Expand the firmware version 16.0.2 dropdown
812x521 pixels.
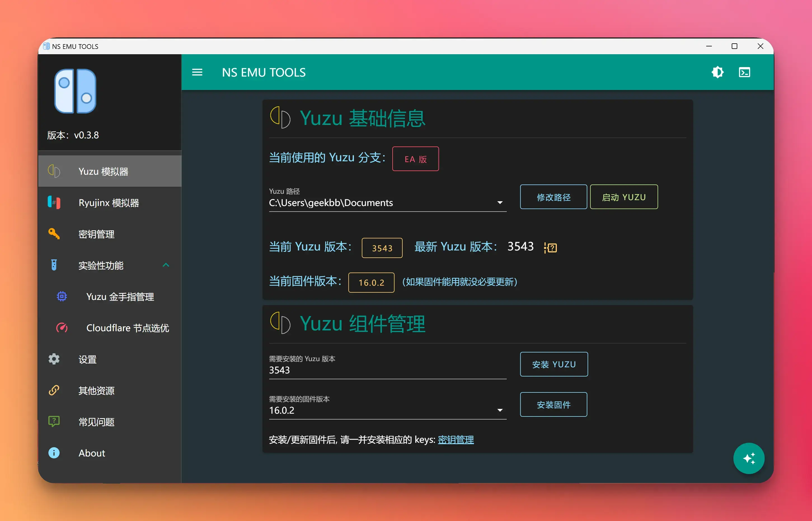(x=499, y=410)
